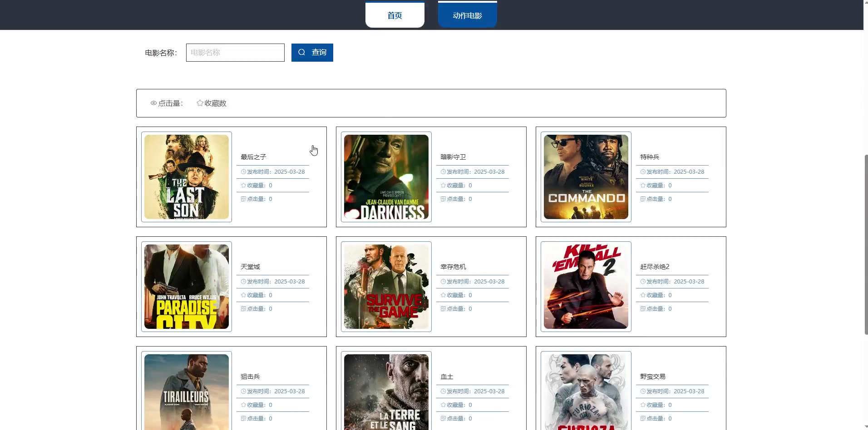Open The Last Son poster thumbnail
The width and height of the screenshot is (868, 430).
point(187,177)
